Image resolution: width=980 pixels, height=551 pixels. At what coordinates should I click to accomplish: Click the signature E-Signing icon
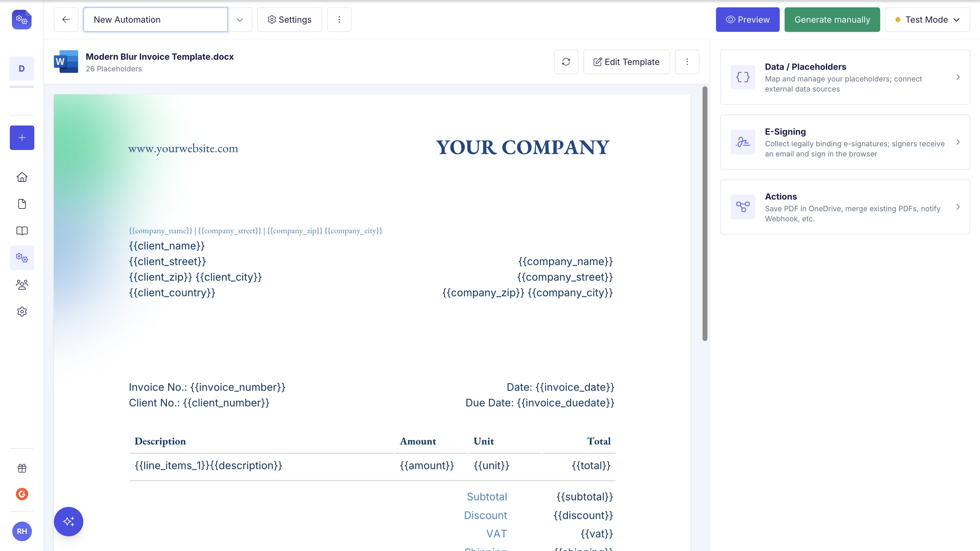pos(743,142)
